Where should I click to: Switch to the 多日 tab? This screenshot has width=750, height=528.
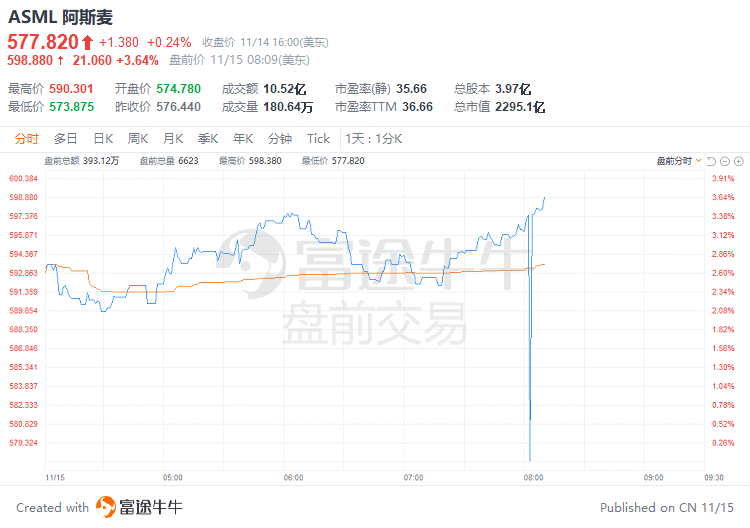[66, 139]
